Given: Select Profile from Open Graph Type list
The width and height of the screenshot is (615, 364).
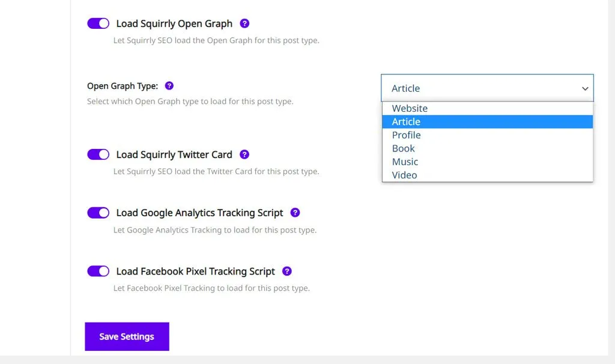Looking at the screenshot, I should (x=487, y=135).
